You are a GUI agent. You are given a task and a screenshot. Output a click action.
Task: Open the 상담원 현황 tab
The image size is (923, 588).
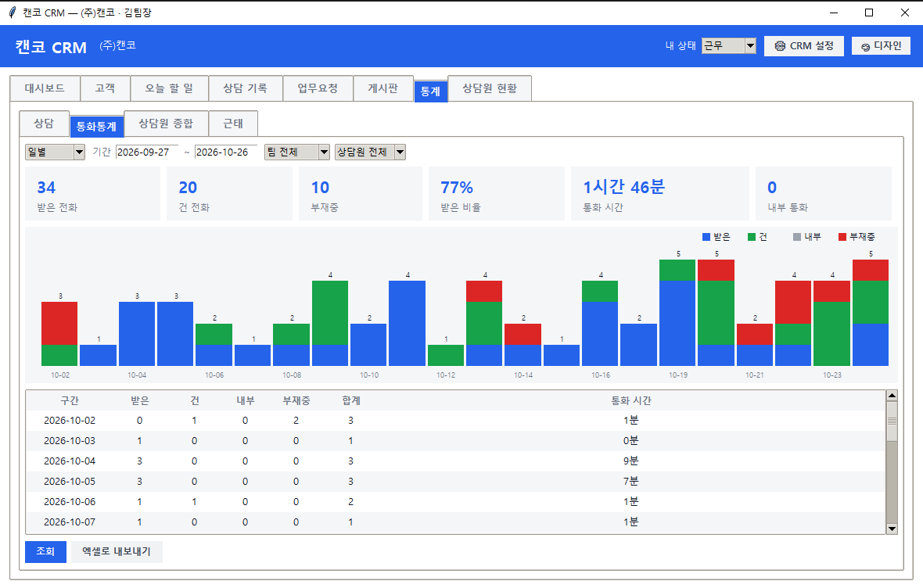pos(490,88)
